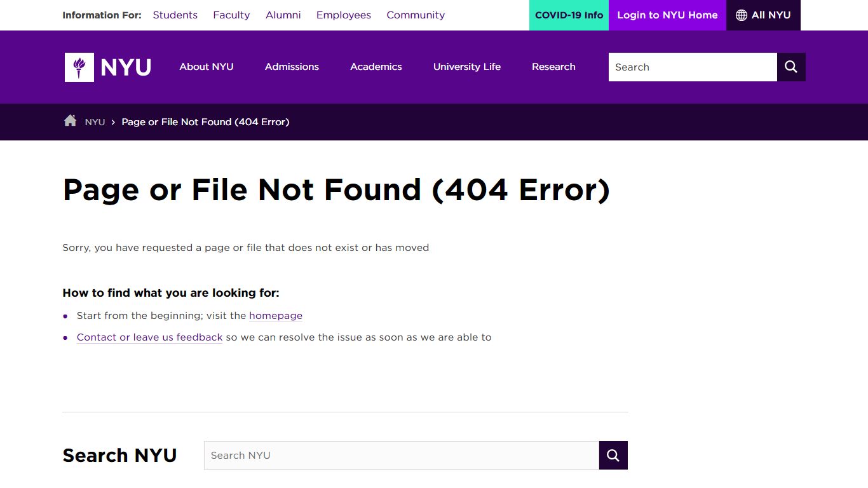Click the 404 Error breadcrumb text
The height and width of the screenshot is (488, 868).
pos(205,122)
